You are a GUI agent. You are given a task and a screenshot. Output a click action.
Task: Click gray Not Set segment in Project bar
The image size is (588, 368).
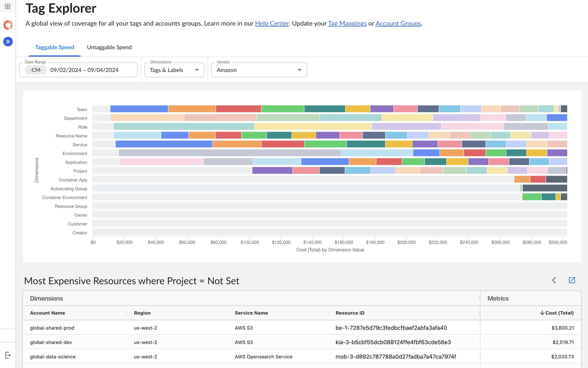pyautogui.click(x=172, y=170)
